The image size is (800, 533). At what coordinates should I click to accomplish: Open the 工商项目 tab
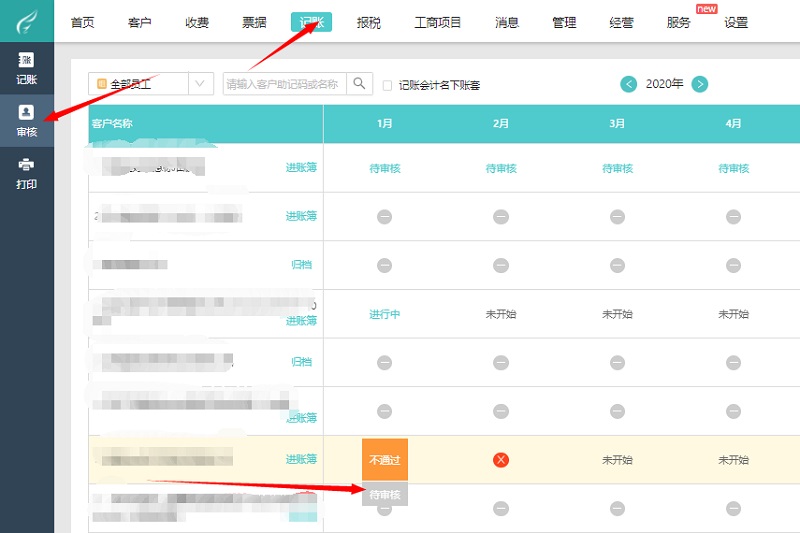click(x=437, y=22)
